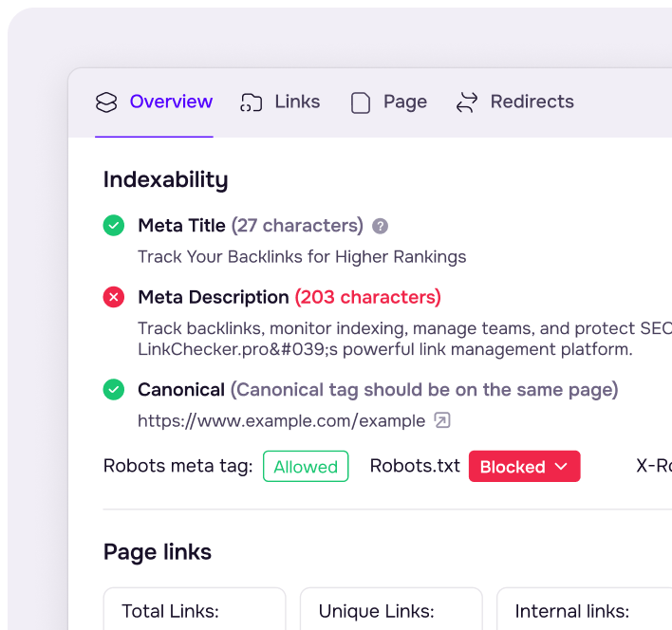Click the Allowed robots meta tag badge
This screenshot has height=630, width=672.
(306, 466)
